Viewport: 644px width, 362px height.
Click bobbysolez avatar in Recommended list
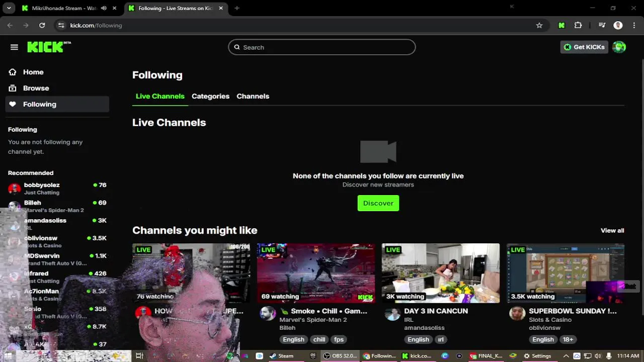click(x=15, y=189)
